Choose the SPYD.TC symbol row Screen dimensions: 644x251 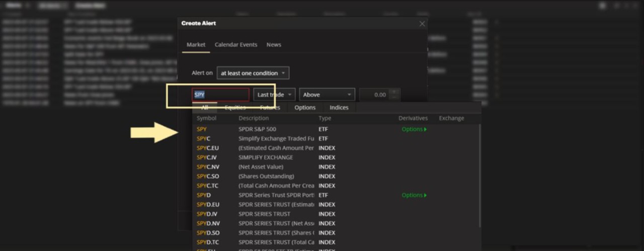pos(336,242)
